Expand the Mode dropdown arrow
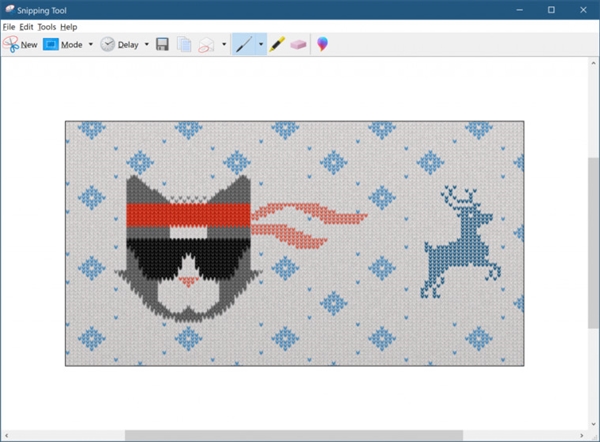The width and height of the screenshot is (600, 442). point(91,44)
